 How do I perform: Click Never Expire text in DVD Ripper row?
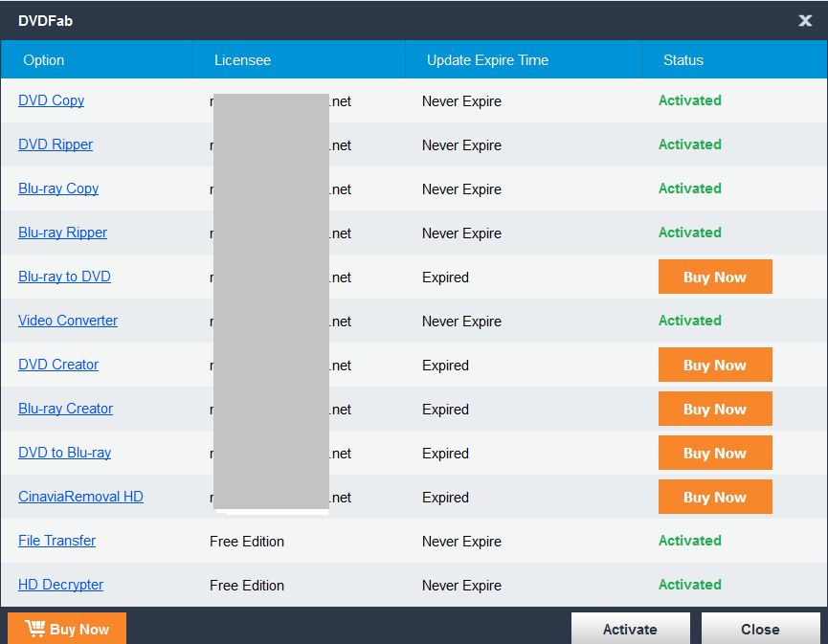tap(461, 145)
